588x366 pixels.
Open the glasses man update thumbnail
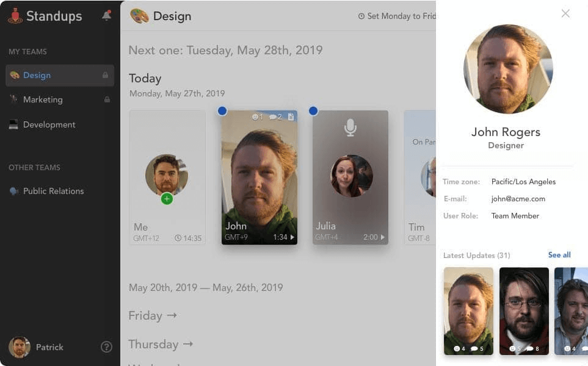coord(524,310)
